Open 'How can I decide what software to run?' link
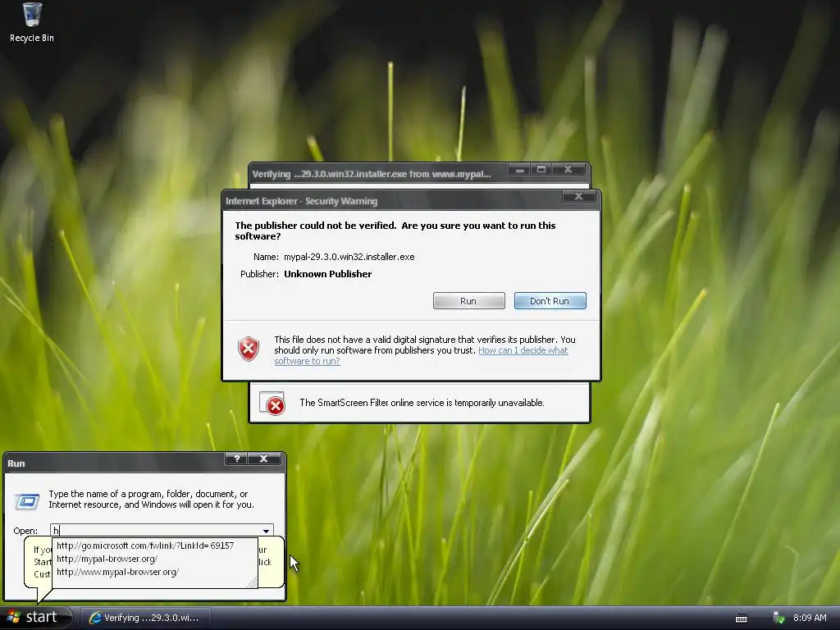The height and width of the screenshot is (630, 840). pyautogui.click(x=421, y=356)
